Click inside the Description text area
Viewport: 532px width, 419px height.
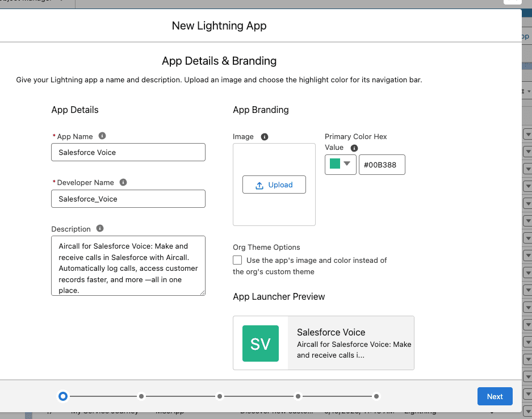(128, 266)
